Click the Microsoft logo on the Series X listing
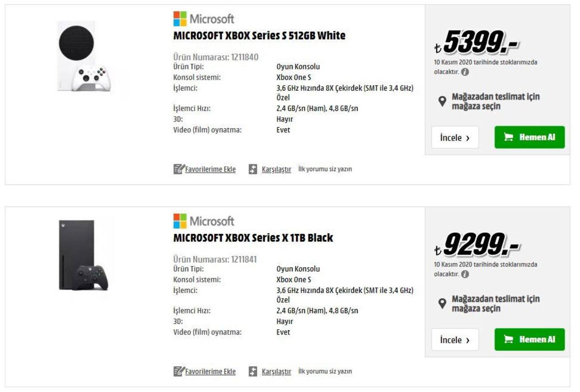The image size is (580, 392). pyautogui.click(x=180, y=221)
